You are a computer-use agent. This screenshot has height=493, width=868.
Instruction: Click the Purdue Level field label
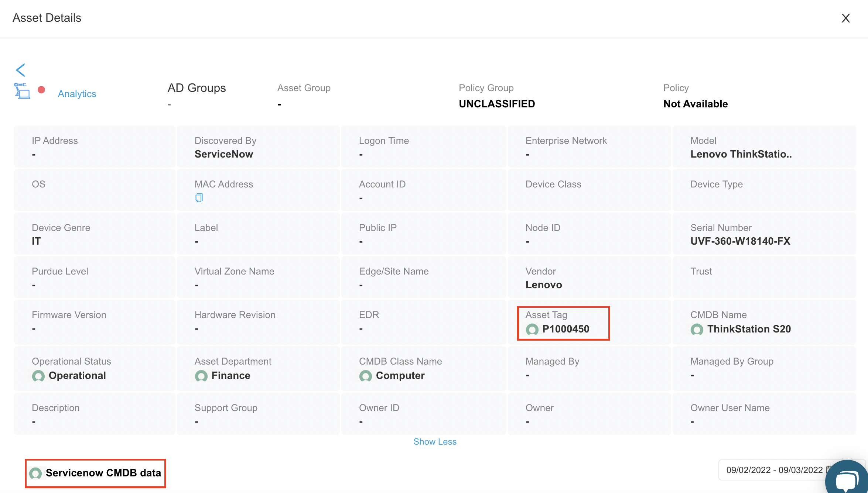pyautogui.click(x=60, y=271)
